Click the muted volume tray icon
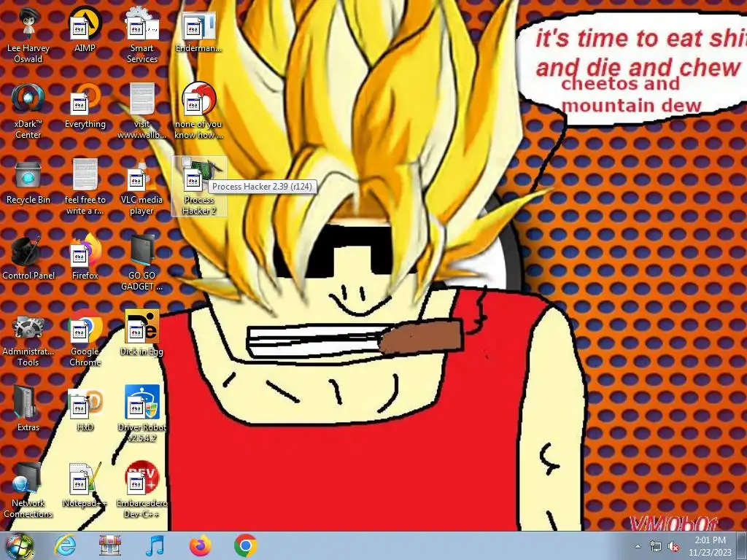 point(673,546)
